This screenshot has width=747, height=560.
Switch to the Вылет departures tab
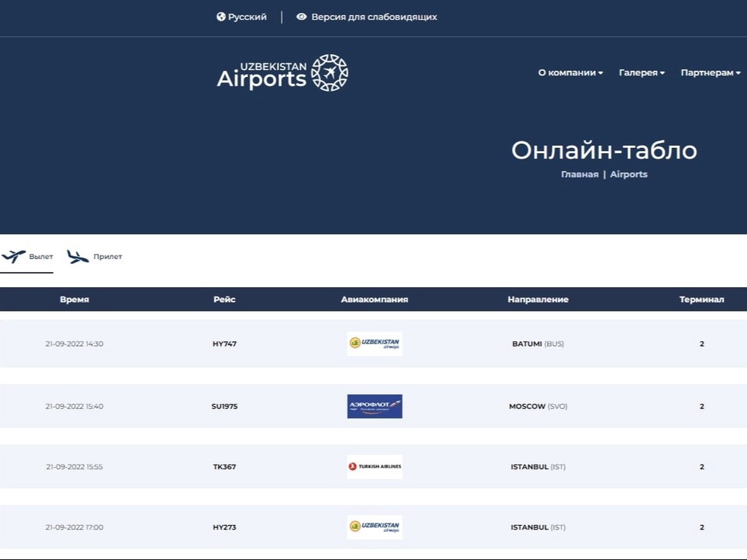tap(40, 257)
